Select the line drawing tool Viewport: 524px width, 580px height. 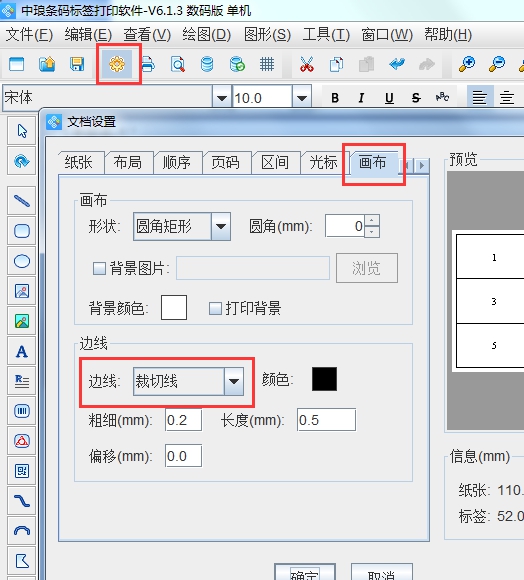[22, 201]
